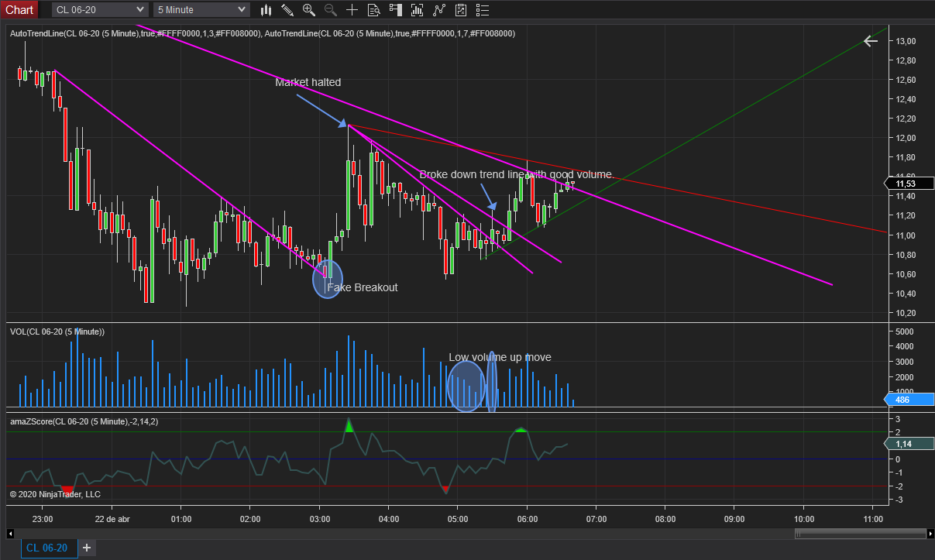Click the return-to-live arrow on the chart

870,41
